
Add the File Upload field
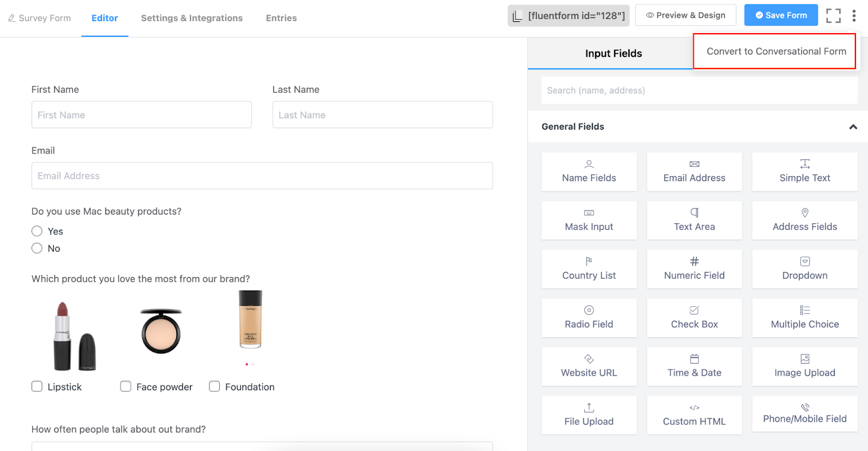pos(589,415)
